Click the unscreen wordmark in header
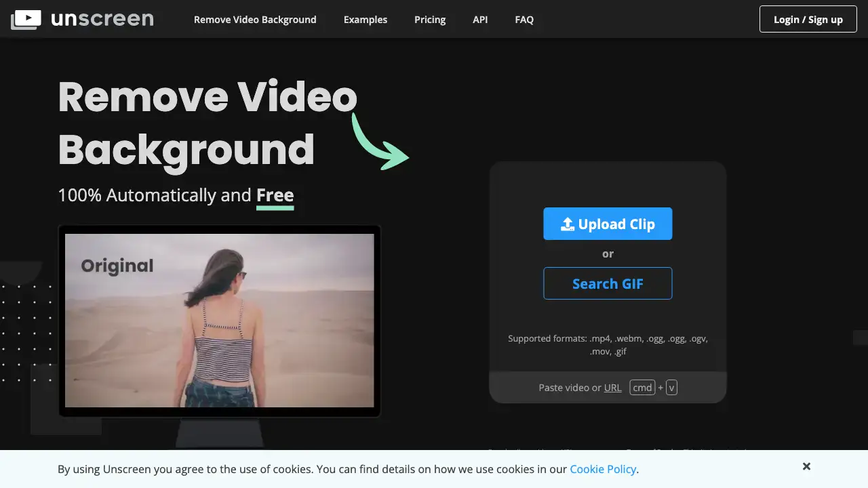This screenshot has width=868, height=488. [x=102, y=19]
